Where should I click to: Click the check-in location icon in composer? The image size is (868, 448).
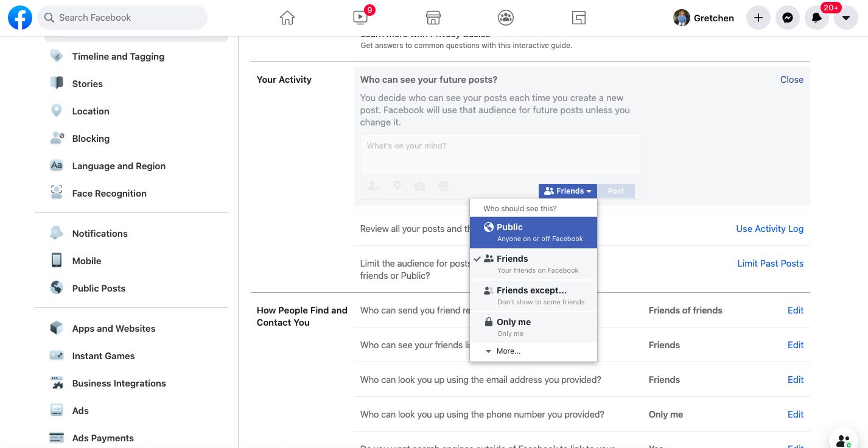point(397,186)
